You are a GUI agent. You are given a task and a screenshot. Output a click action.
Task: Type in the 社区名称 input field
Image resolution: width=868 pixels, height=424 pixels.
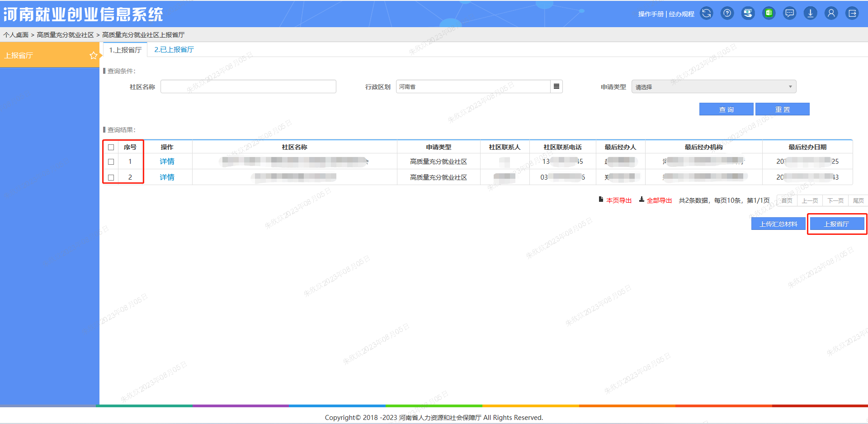pos(248,86)
